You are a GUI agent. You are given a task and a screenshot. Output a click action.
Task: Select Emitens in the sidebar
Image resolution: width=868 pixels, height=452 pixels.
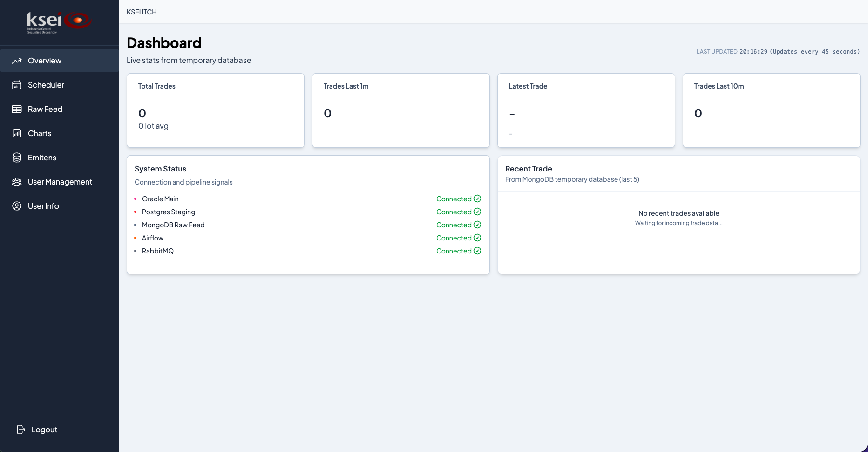point(60,158)
